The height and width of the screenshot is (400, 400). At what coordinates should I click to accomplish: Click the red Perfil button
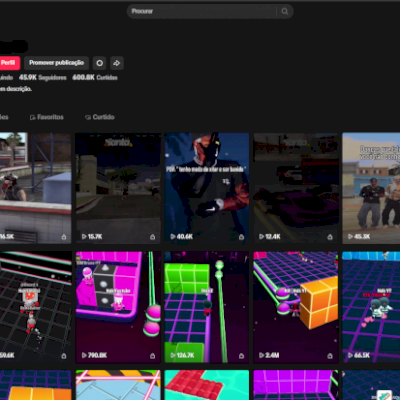(x=9, y=63)
